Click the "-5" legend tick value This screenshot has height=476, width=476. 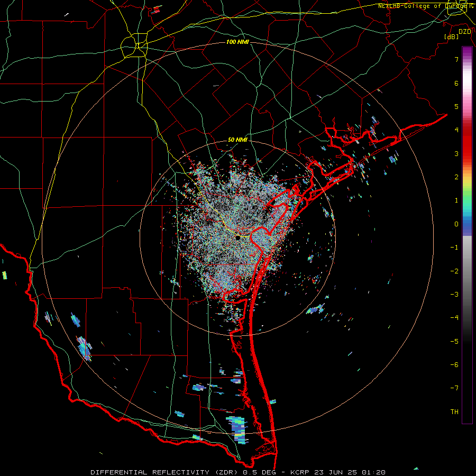click(x=454, y=342)
